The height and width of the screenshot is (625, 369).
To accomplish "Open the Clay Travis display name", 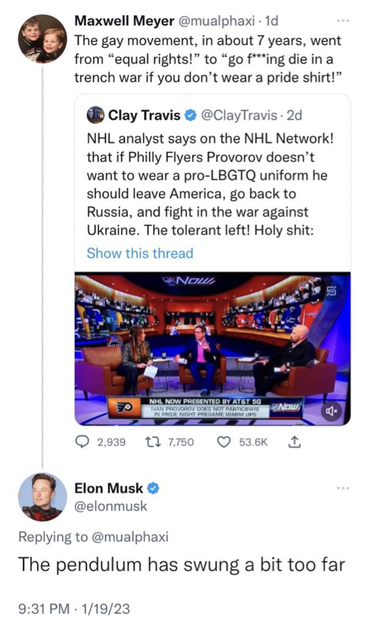I will (144, 115).
